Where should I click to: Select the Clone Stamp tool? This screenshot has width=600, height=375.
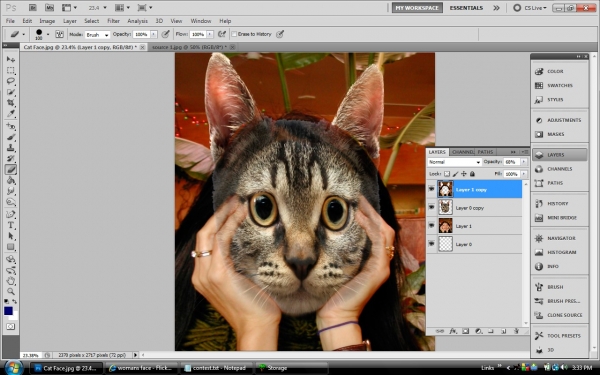pyautogui.click(x=10, y=148)
